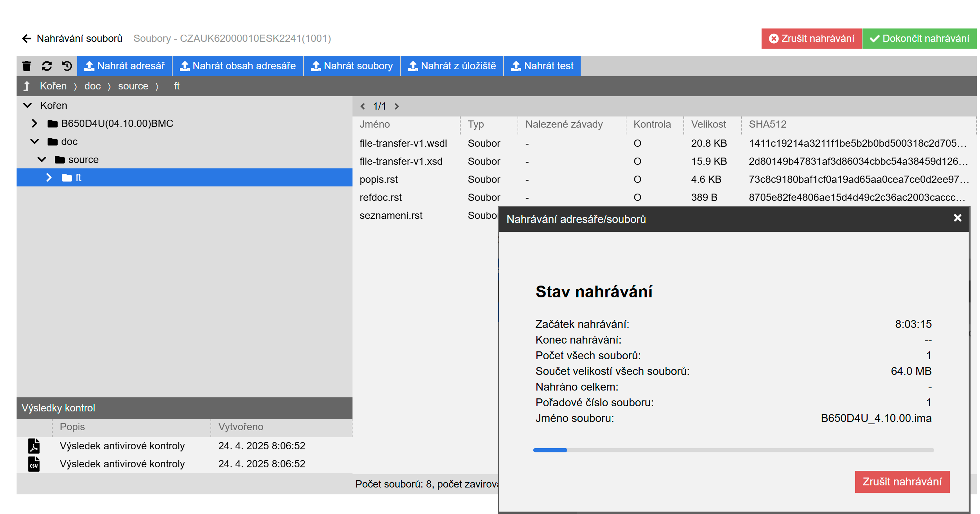Screen dimensions: 980x514
Task: Click the upload progress bar
Action: point(733,450)
